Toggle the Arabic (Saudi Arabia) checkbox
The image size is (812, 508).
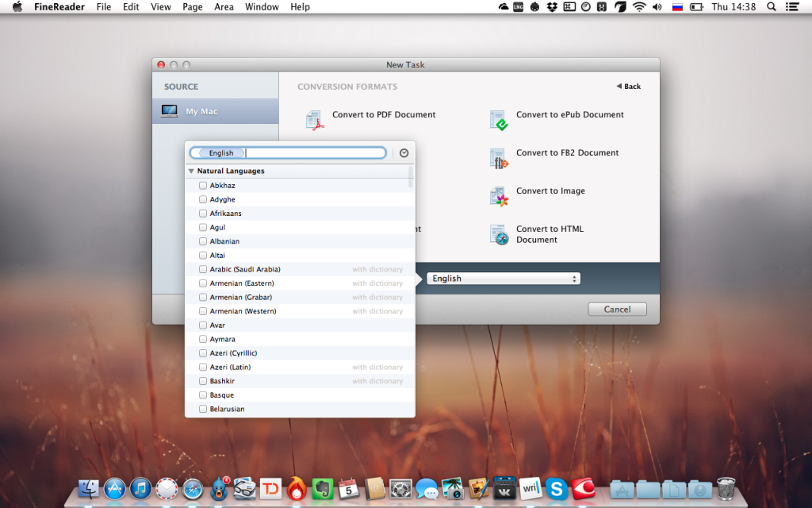[x=203, y=269]
